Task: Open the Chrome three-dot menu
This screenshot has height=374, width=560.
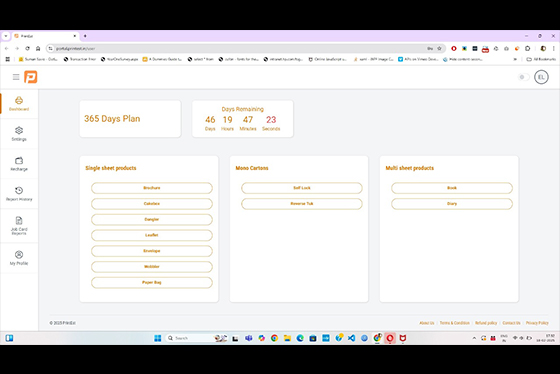Action: click(x=554, y=48)
